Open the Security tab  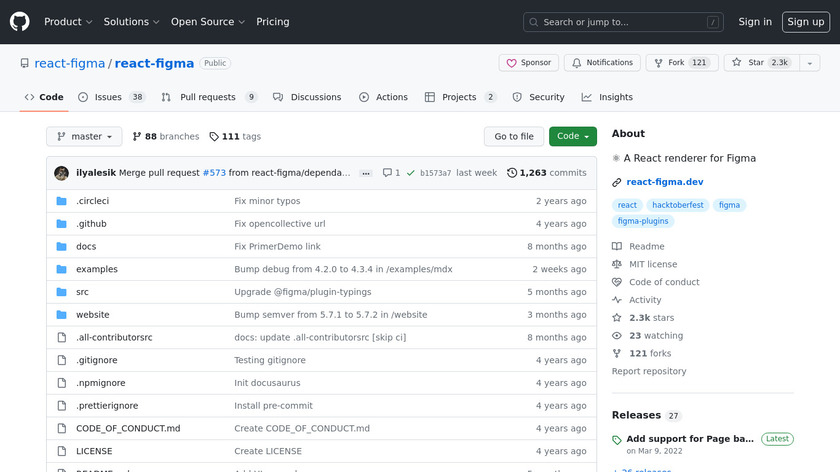[538, 97]
